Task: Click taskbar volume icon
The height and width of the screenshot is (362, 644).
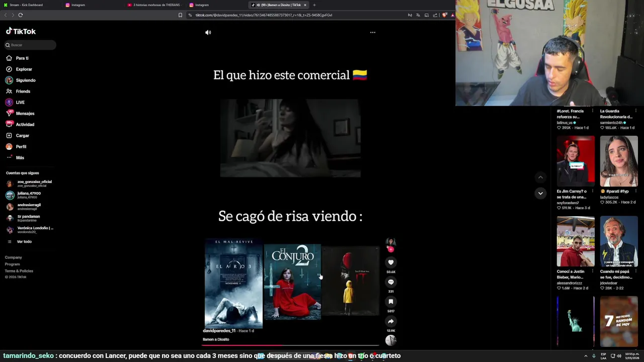Action: coord(619,356)
